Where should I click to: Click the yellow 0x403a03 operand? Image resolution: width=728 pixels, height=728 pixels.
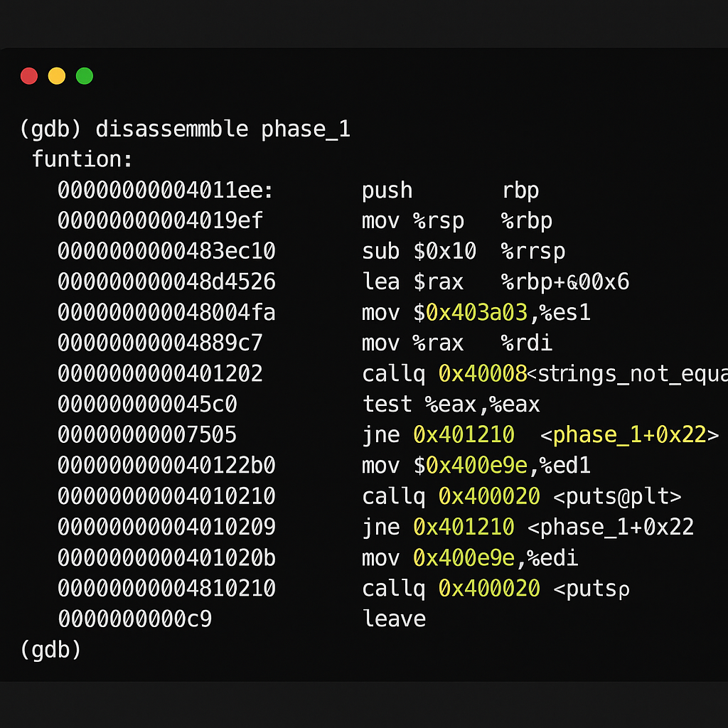click(x=477, y=313)
